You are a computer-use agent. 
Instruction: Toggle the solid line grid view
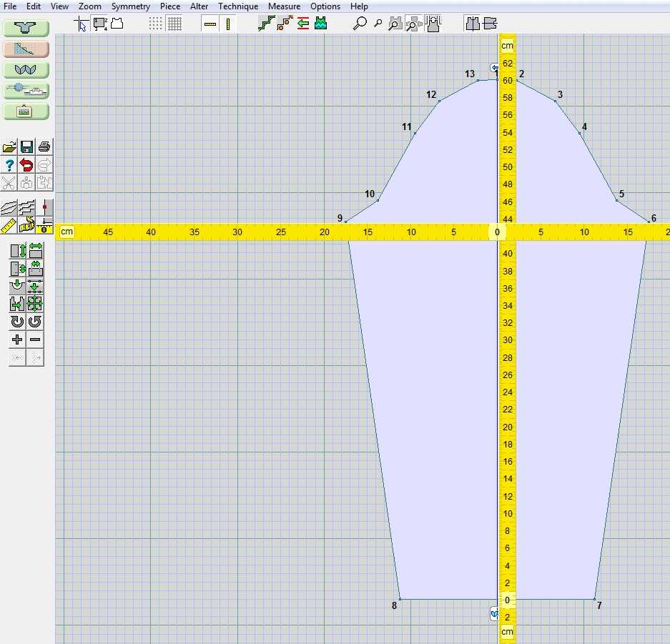pos(174,24)
